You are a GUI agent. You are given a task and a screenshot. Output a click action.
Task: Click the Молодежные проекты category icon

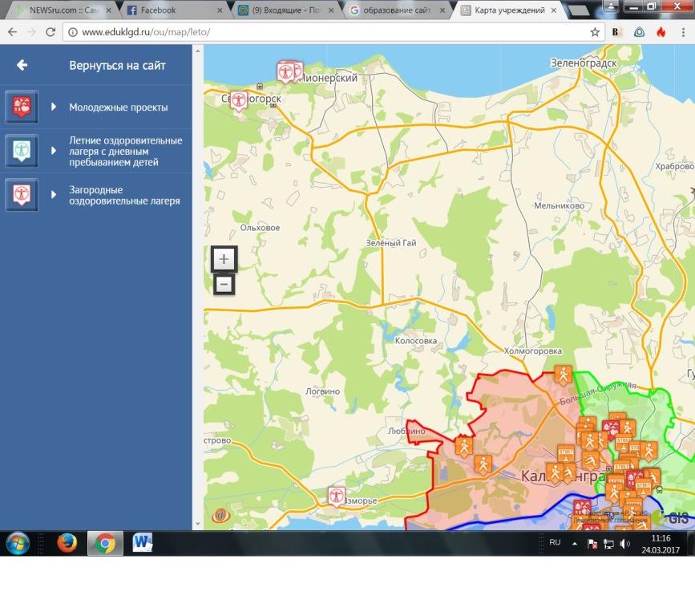[21, 107]
